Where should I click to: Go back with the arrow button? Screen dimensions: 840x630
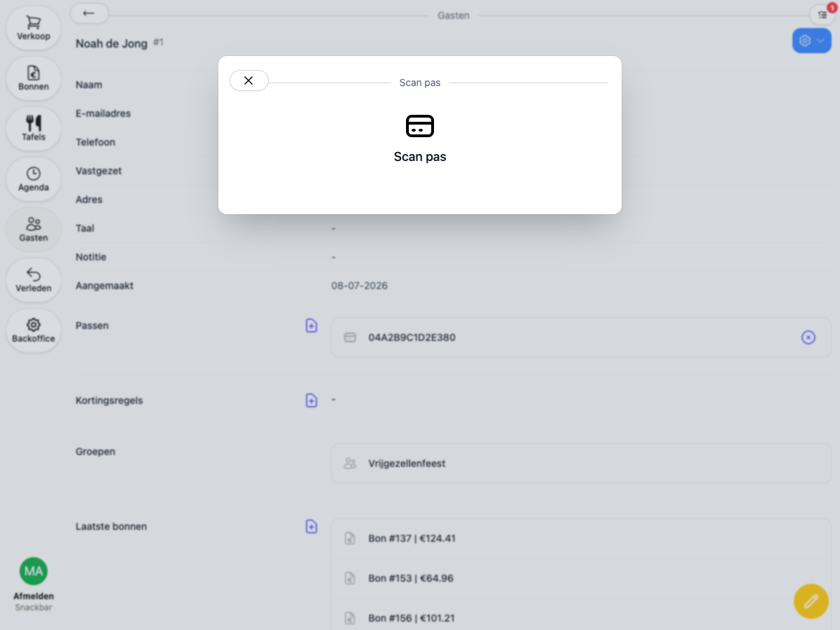(x=89, y=13)
